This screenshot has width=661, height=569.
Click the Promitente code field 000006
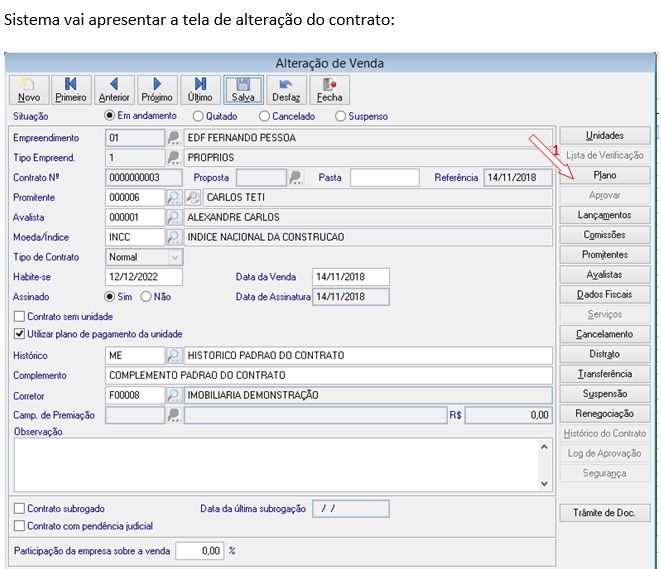coord(135,197)
